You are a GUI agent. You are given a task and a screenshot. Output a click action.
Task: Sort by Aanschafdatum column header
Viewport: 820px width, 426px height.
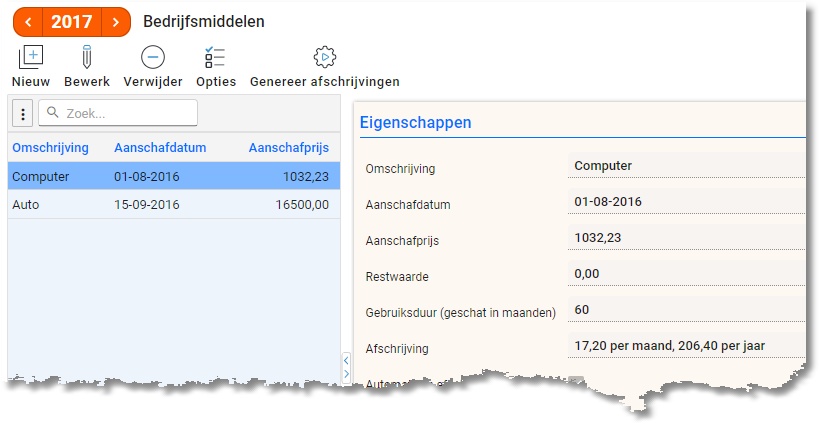click(x=160, y=147)
